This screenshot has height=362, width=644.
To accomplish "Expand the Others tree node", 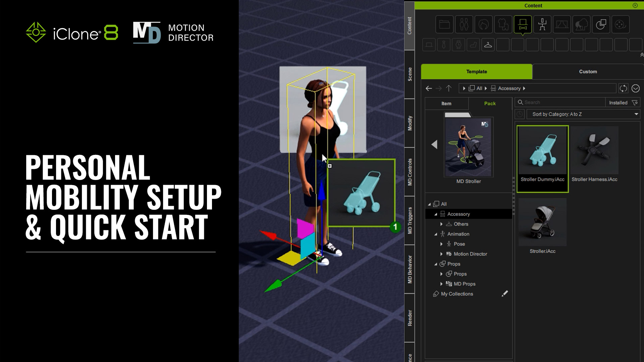I will tap(441, 224).
